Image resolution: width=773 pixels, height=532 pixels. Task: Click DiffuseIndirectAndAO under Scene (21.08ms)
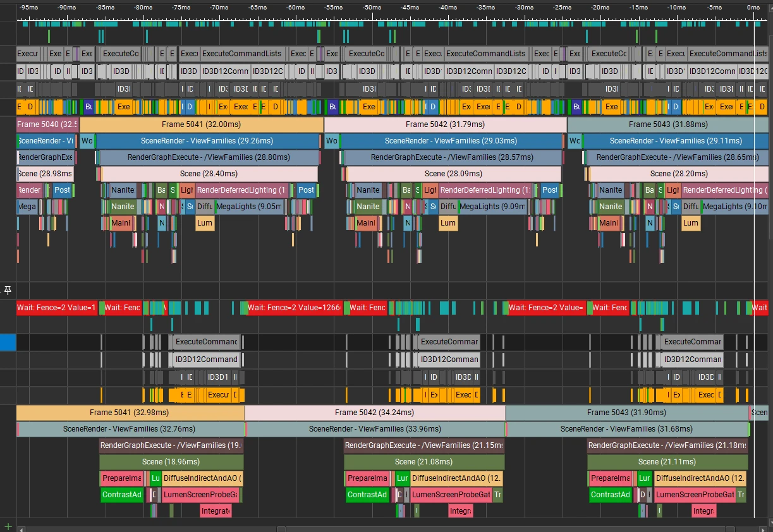[x=457, y=478]
